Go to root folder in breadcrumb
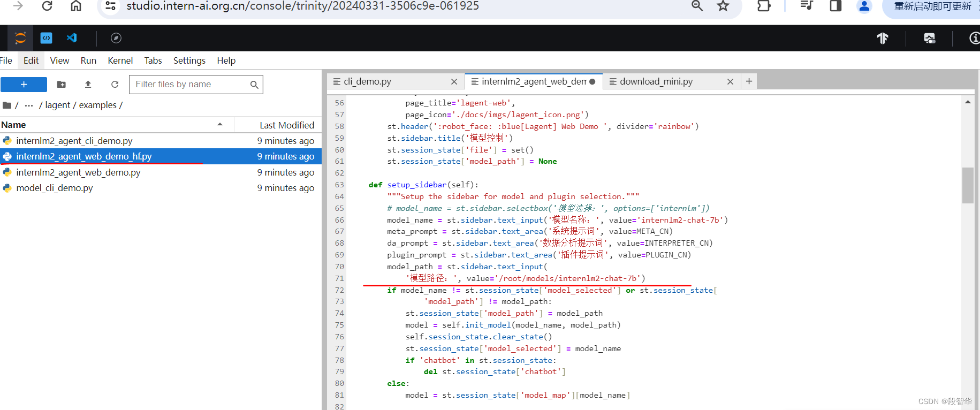Screen dimensions: 980x410 click(7, 105)
